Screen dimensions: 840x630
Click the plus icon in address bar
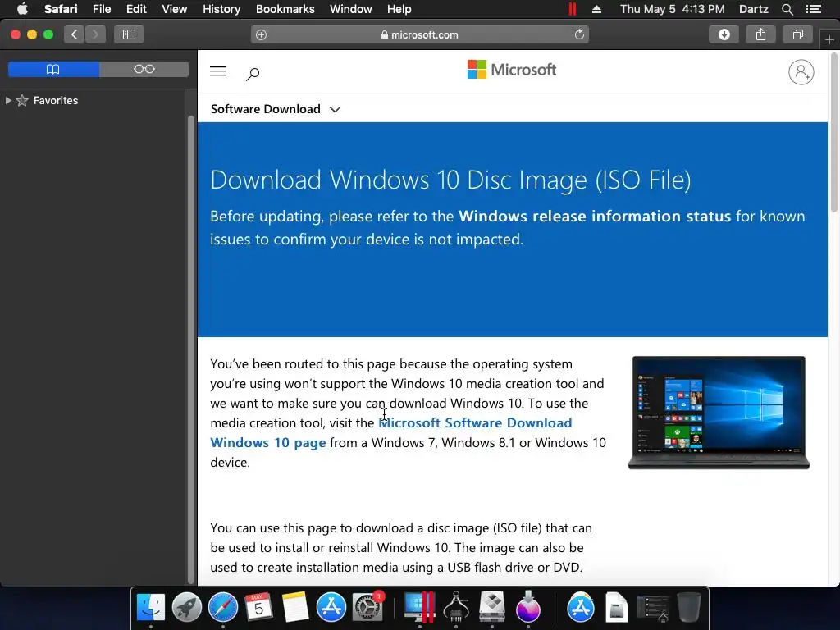point(261,34)
